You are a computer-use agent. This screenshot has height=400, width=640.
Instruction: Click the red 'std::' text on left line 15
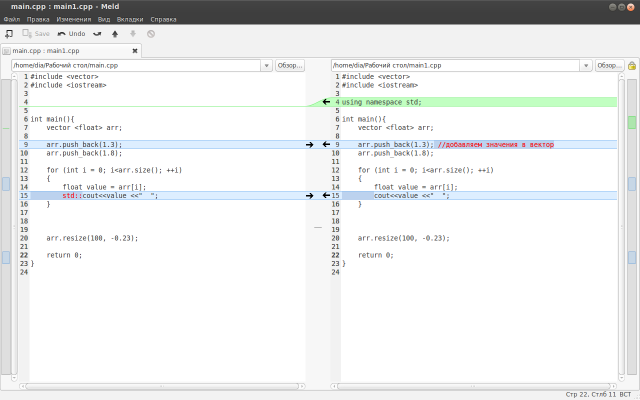point(72,196)
